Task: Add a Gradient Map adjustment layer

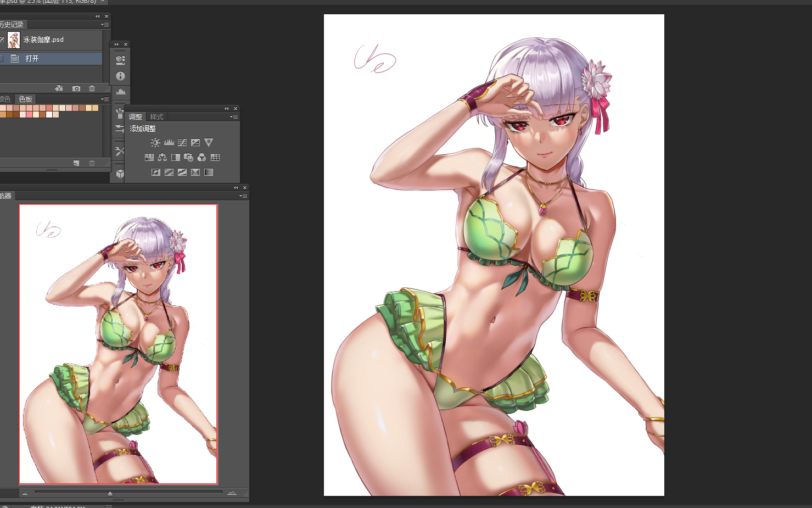Action: click(x=209, y=172)
